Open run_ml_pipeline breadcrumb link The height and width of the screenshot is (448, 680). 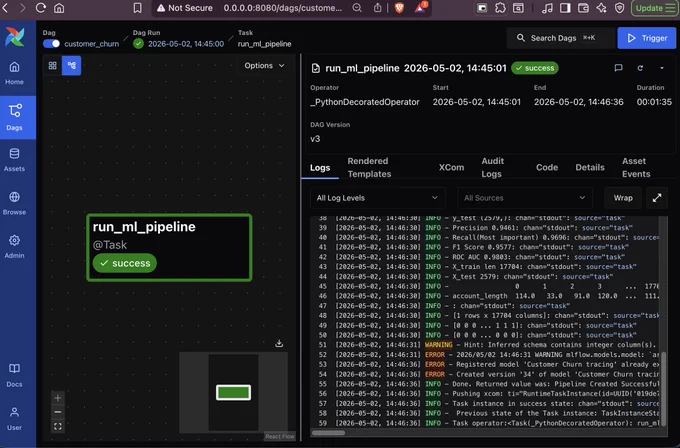[x=264, y=44]
